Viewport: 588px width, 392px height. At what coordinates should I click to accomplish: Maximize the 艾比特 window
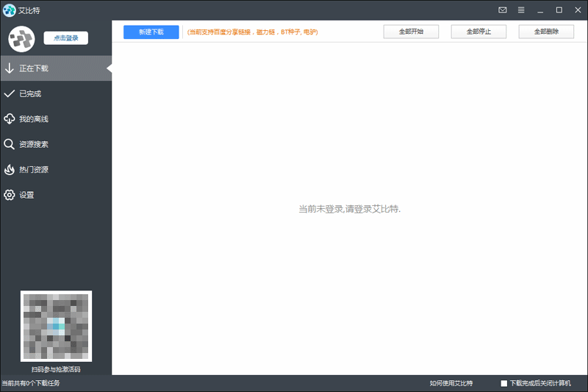559,10
